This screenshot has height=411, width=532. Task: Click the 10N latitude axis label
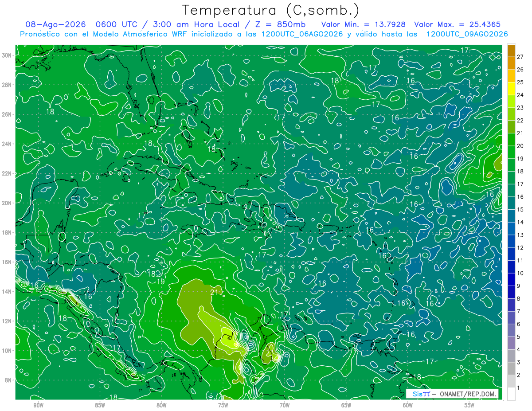point(8,350)
